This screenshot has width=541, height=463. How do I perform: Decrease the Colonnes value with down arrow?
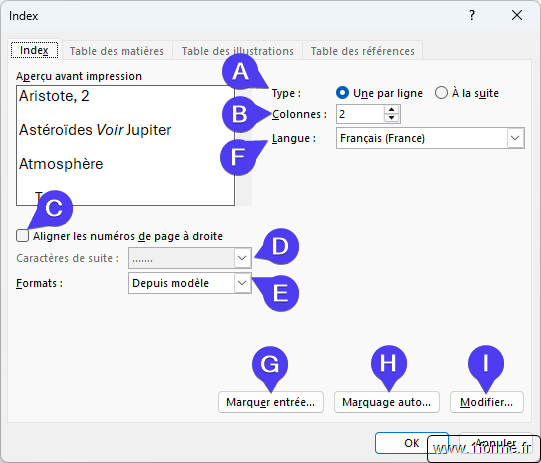pyautogui.click(x=391, y=118)
